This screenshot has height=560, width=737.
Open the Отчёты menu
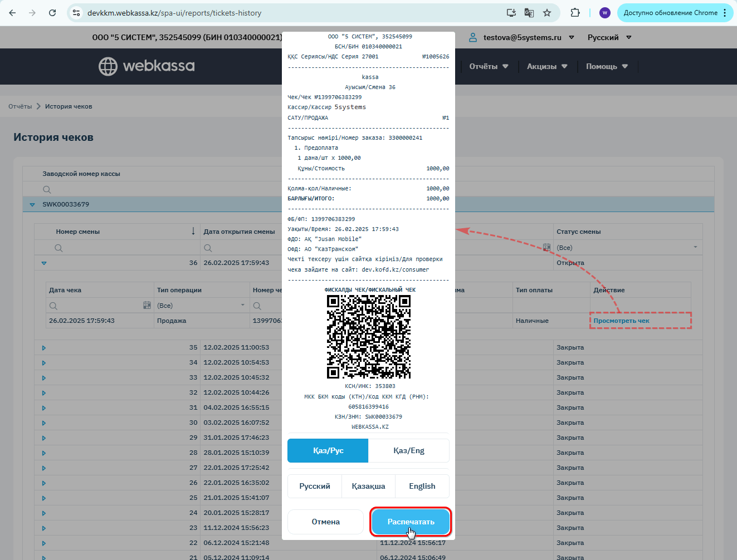coord(488,66)
